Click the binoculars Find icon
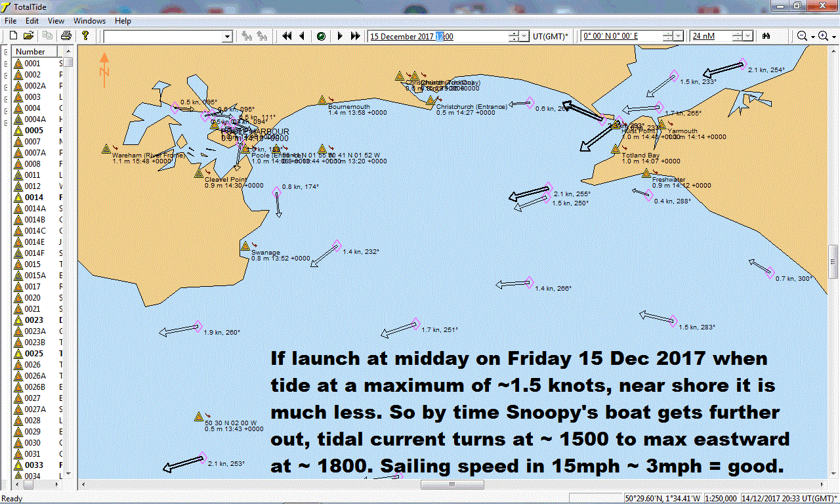 pos(766,36)
